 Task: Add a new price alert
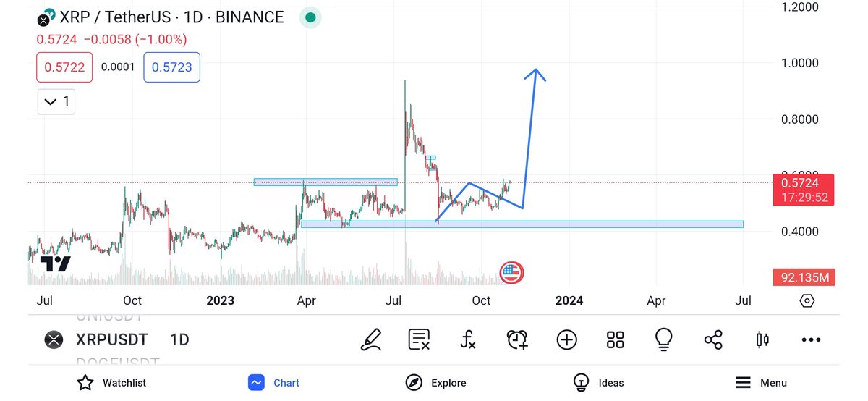point(517,339)
